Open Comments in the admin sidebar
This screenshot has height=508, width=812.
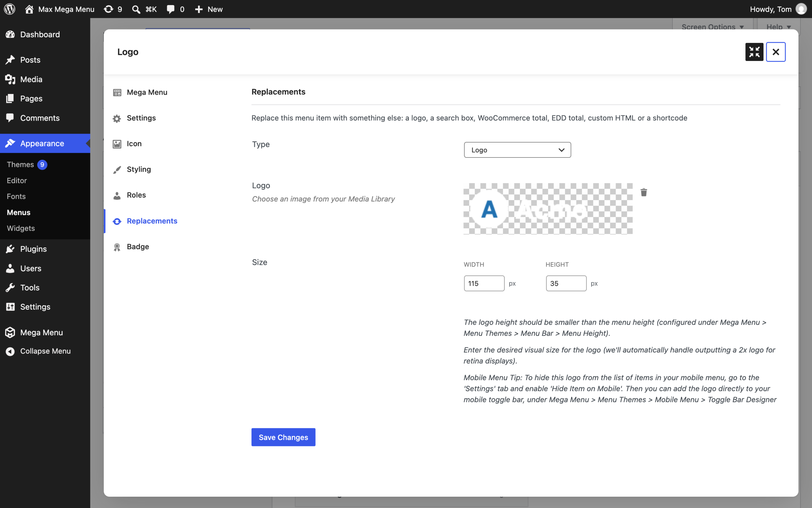pos(45,118)
